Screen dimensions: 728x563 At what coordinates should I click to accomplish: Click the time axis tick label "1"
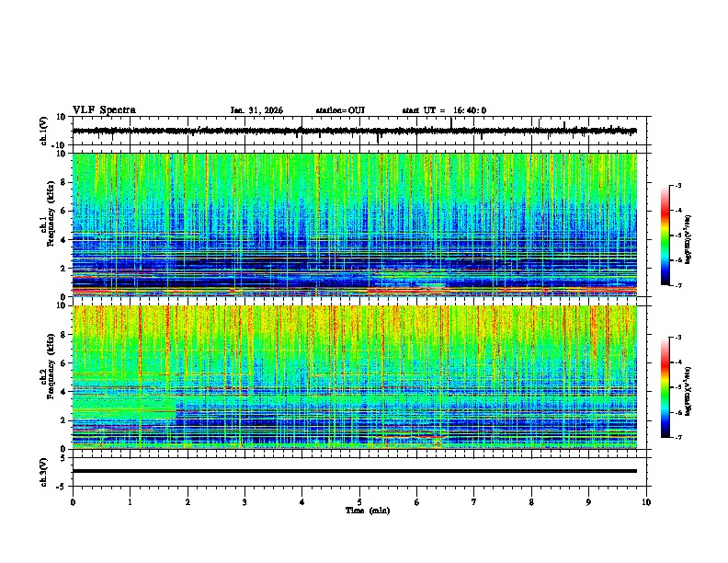coord(130,502)
